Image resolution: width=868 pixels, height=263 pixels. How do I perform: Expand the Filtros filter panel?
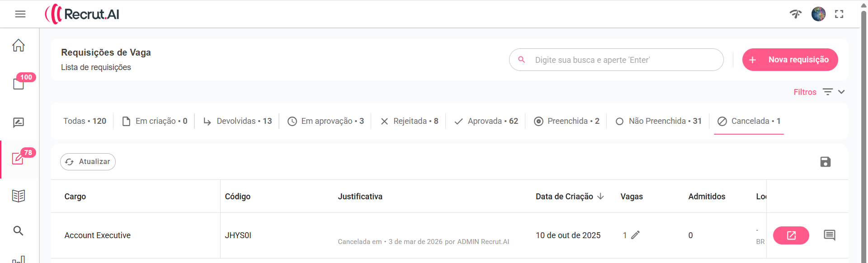[819, 92]
